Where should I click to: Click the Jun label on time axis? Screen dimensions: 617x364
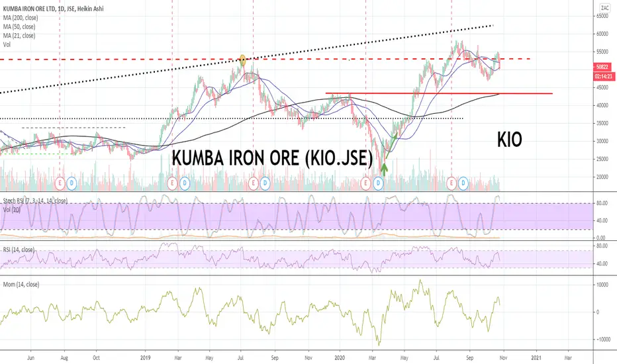(30, 357)
